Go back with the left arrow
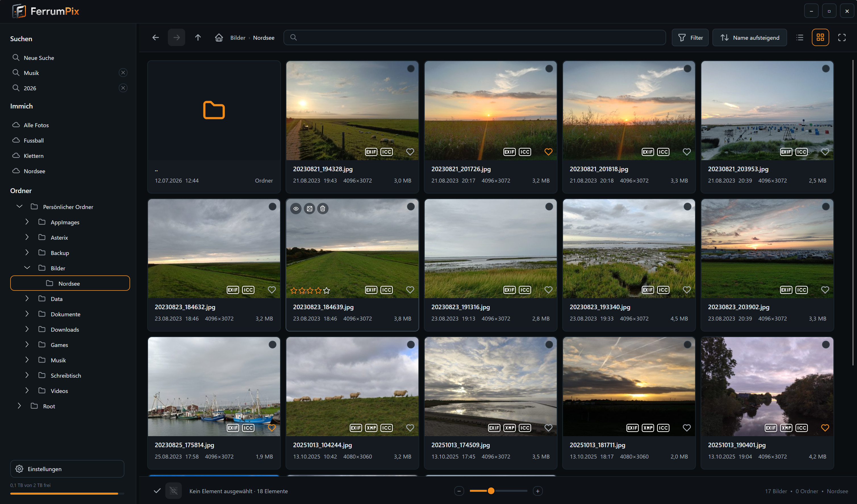The image size is (857, 504). (155, 37)
